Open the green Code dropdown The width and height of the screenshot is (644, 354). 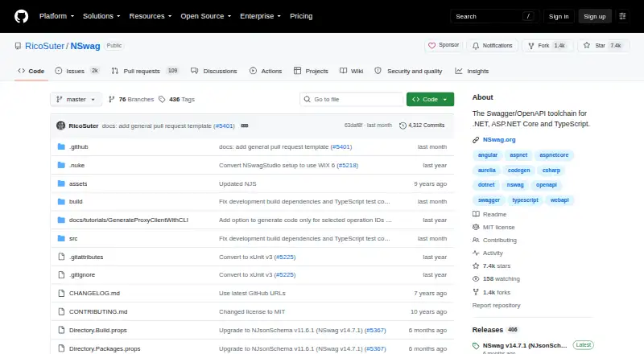(x=430, y=100)
